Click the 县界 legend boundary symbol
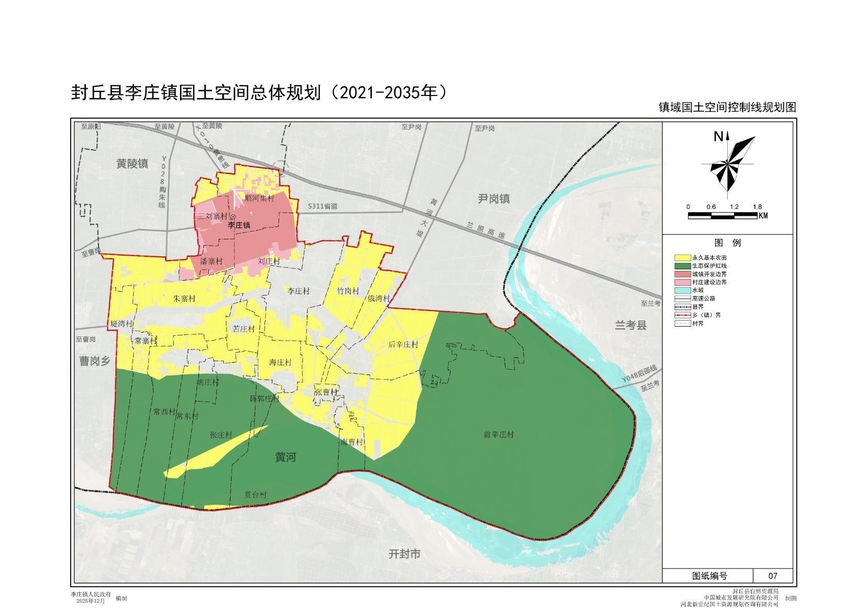This screenshot has height=614, width=868. [x=682, y=307]
